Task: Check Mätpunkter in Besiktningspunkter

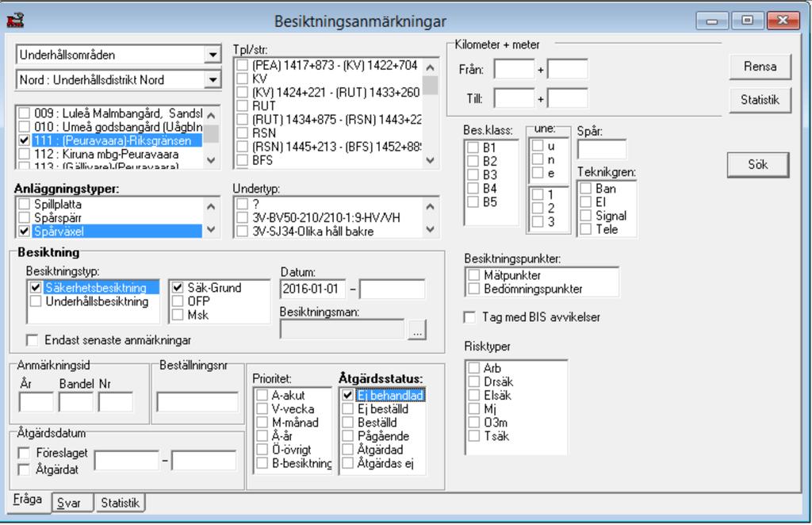Action: (x=473, y=275)
